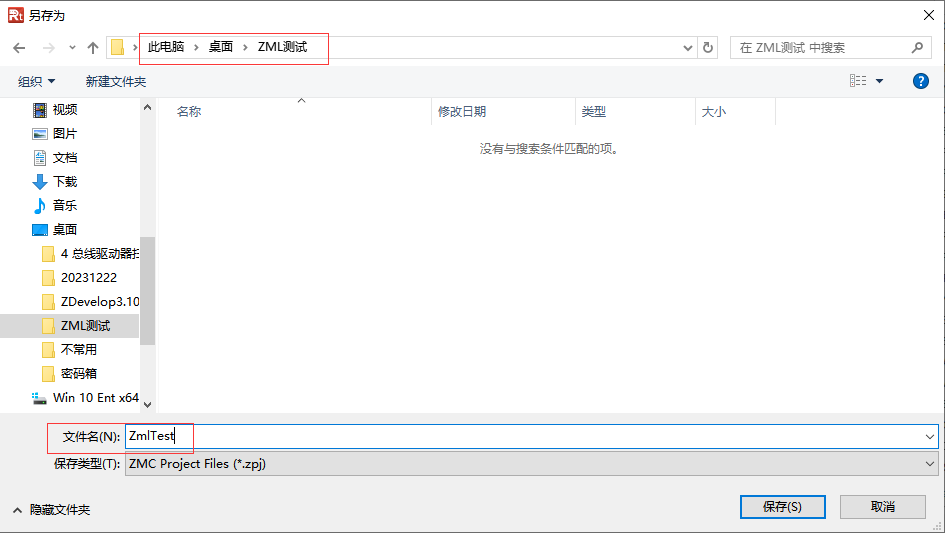Go up one folder level
The width and height of the screenshot is (945, 533).
[93, 48]
